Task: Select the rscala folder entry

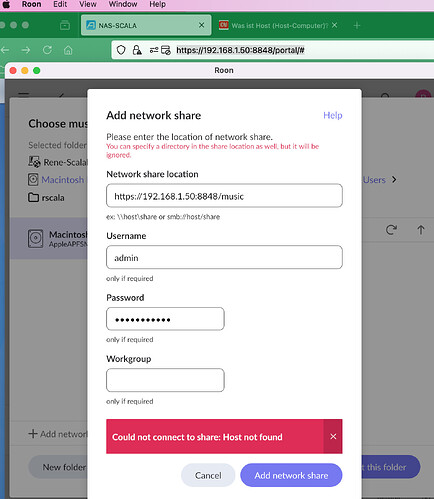Action: 47,198
